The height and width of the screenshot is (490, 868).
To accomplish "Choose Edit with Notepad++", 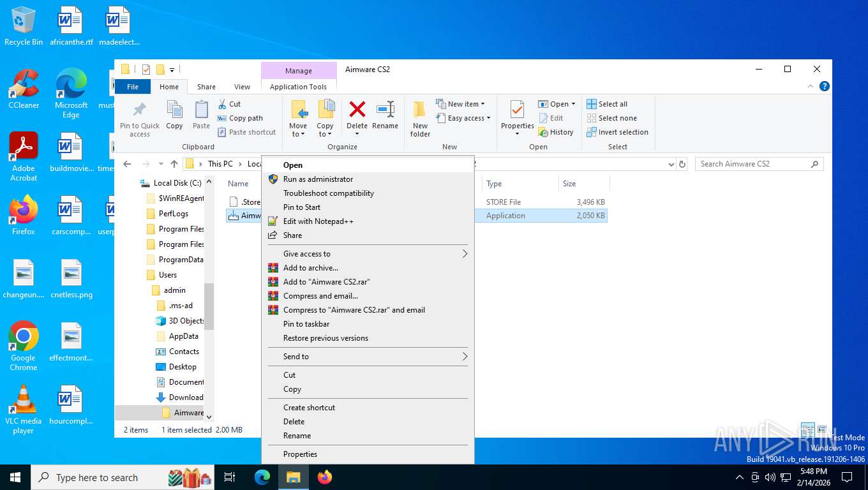I will pos(368,221).
